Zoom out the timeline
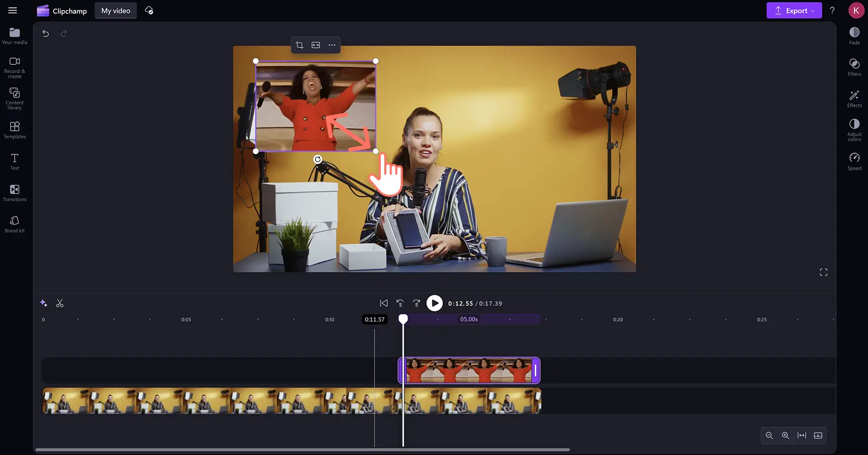The height and width of the screenshot is (455, 868). click(x=769, y=435)
